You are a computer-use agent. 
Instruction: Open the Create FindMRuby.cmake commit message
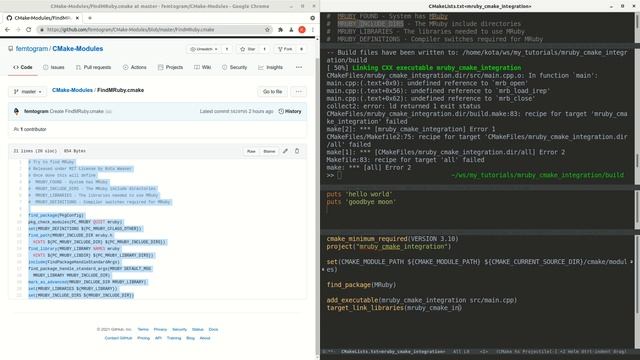click(x=77, y=111)
